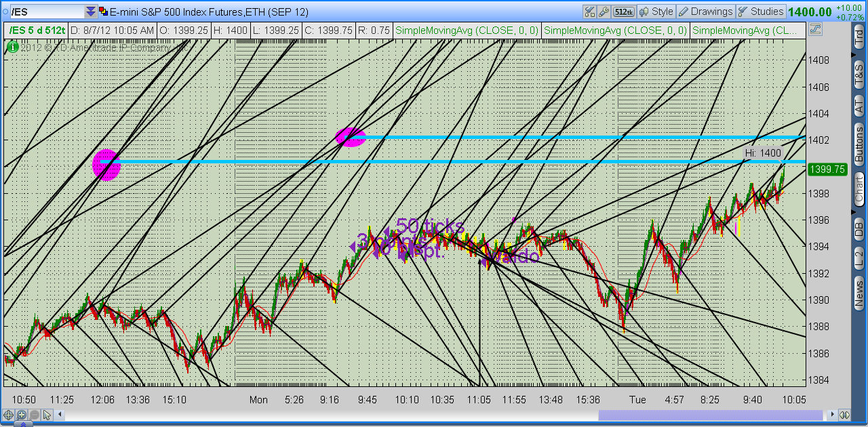Click the 1399.75 current price axis label
This screenshot has width=868, height=427.
tap(827, 169)
